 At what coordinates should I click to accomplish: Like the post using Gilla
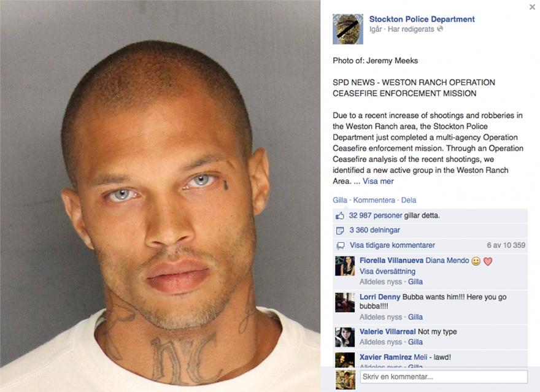point(340,201)
